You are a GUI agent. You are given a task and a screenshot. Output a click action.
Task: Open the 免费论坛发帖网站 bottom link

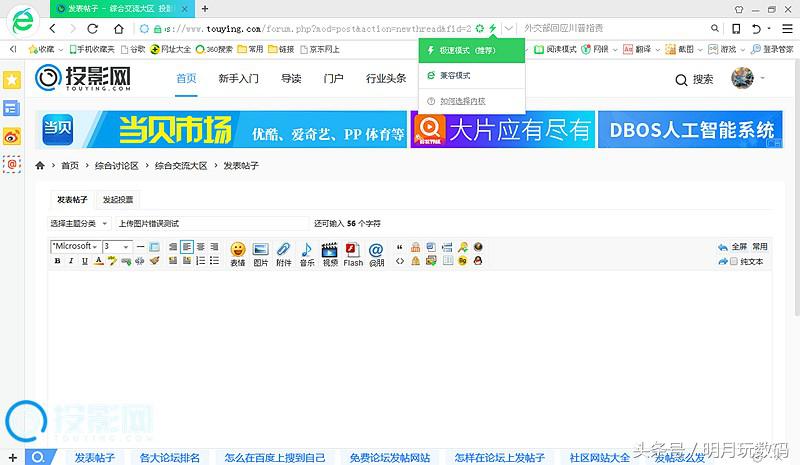(390, 458)
